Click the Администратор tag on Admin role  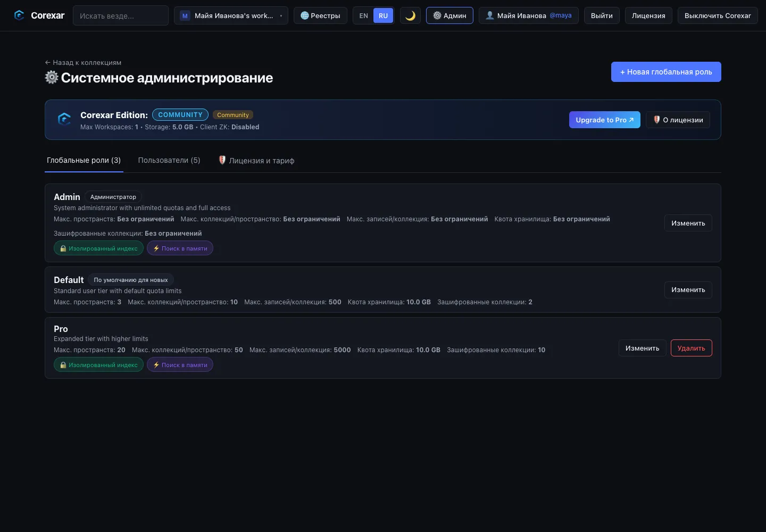tap(113, 197)
